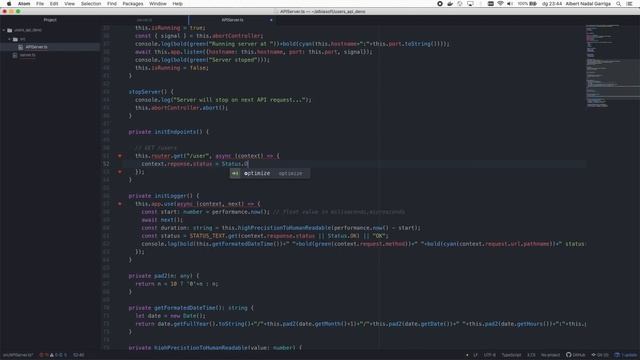Click the code minimap on the right
This screenshot has width=640, height=360.
point(612,65)
